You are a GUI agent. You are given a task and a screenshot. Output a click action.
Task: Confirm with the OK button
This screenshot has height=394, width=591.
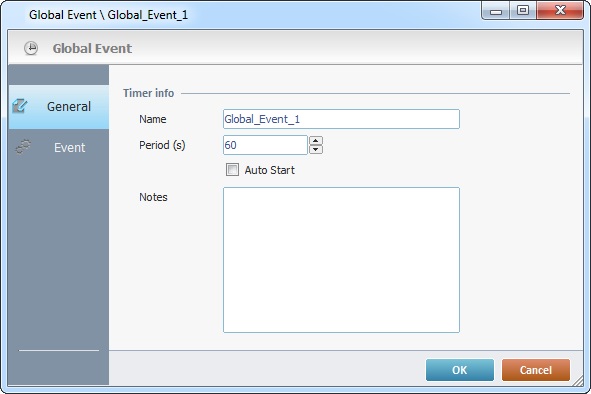[459, 370]
